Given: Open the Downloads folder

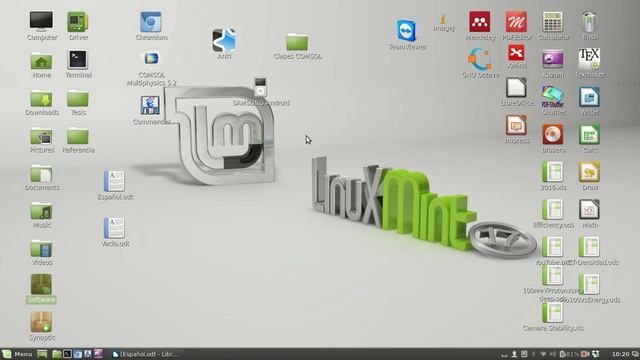Looking at the screenshot, I should click(41, 99).
